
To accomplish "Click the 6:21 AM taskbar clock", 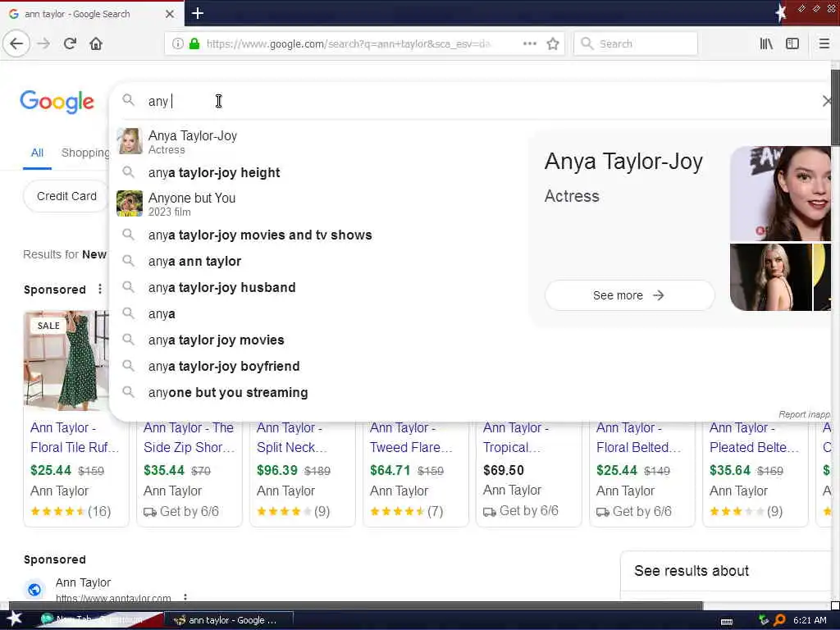I will click(810, 620).
